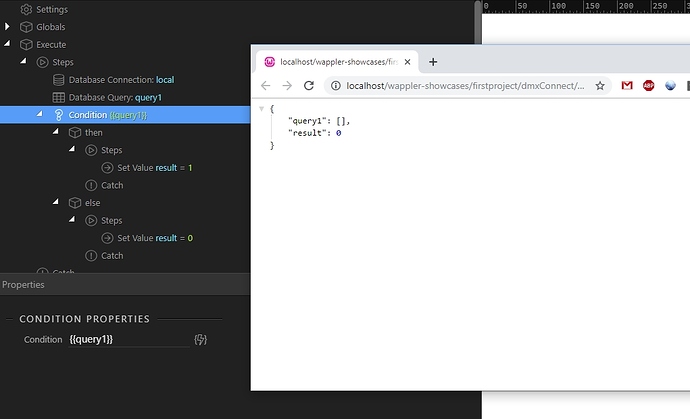Collapse the Execute tree node
The image size is (690, 419).
pyautogui.click(x=7, y=44)
